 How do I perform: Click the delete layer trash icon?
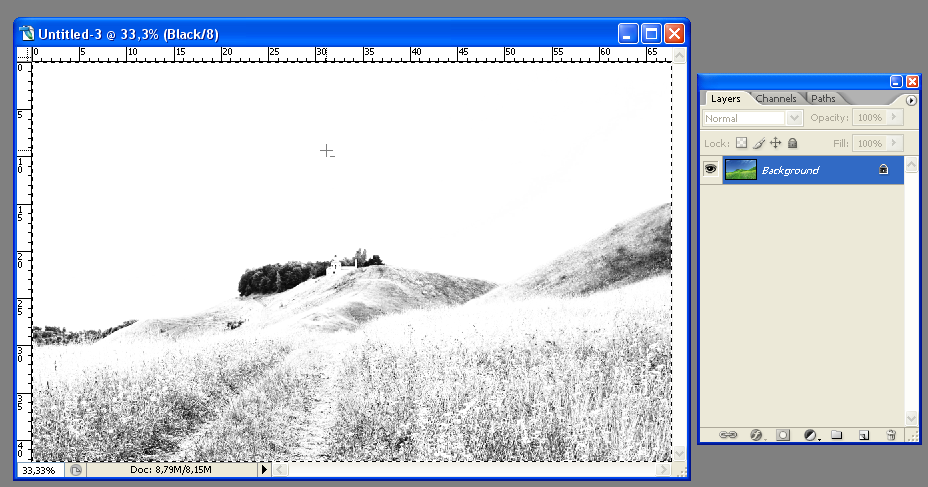tap(891, 435)
